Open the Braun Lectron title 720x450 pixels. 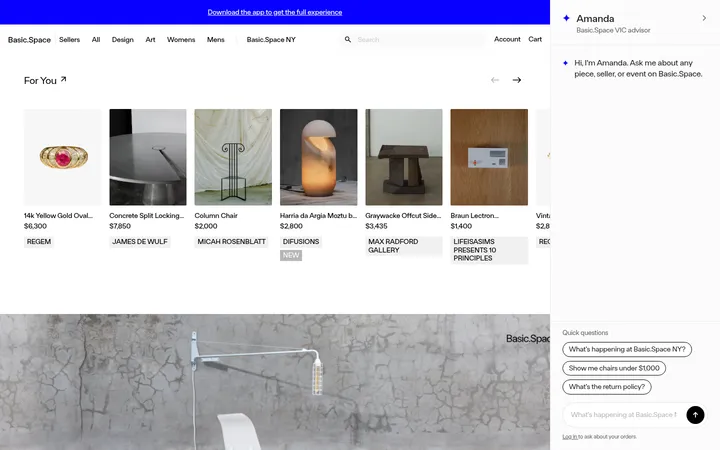(x=474, y=215)
